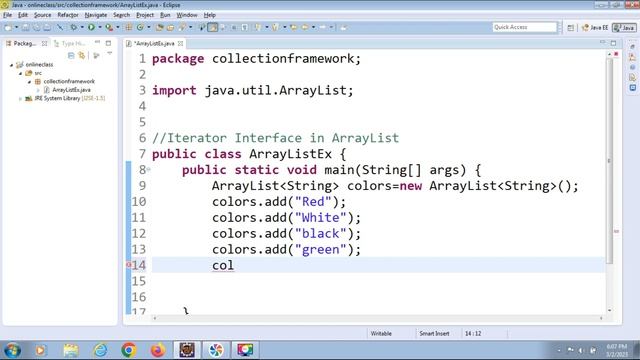Open the Edit menu
The image size is (640, 360).
[x=23, y=15]
